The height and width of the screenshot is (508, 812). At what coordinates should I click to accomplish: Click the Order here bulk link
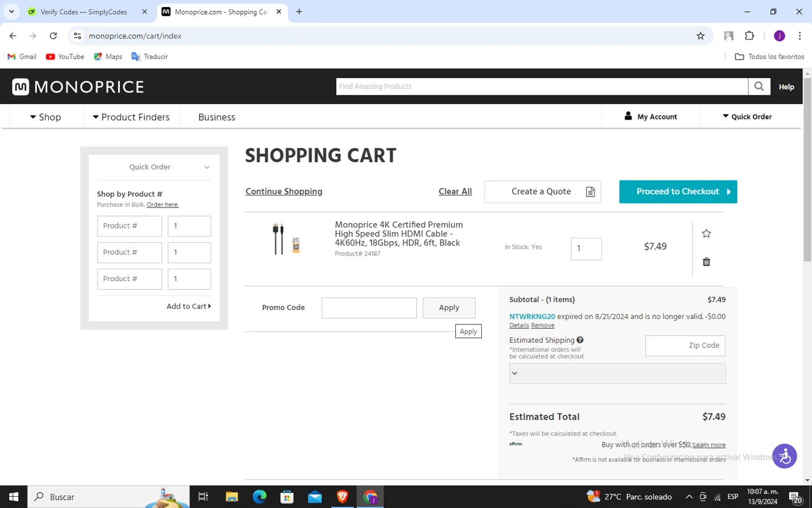pyautogui.click(x=162, y=205)
